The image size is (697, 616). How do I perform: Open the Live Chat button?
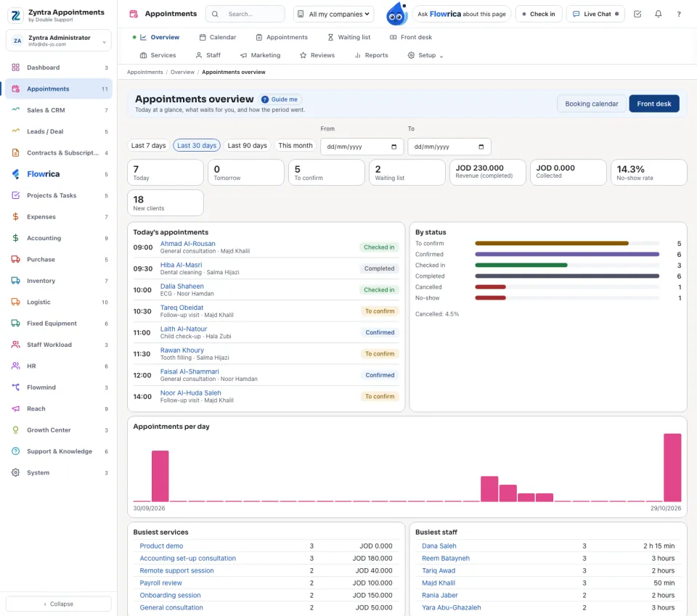595,15
